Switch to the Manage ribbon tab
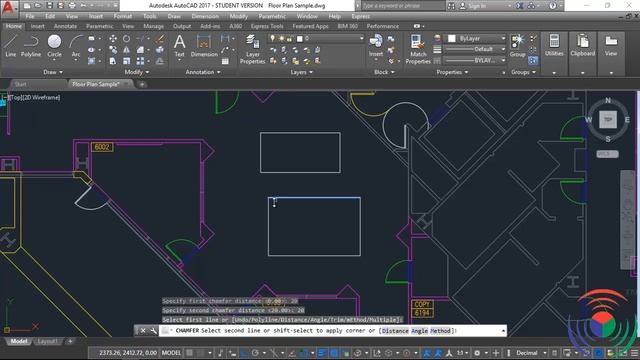The image size is (640, 360). pos(153,26)
